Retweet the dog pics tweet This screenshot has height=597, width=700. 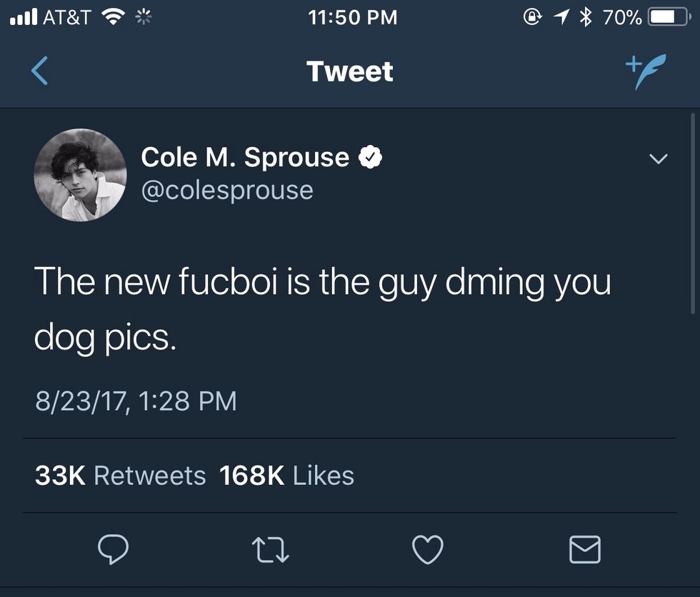click(x=271, y=549)
